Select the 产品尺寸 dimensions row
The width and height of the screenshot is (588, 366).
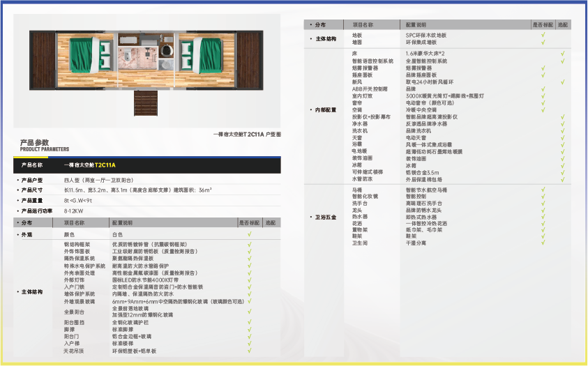pos(147,190)
